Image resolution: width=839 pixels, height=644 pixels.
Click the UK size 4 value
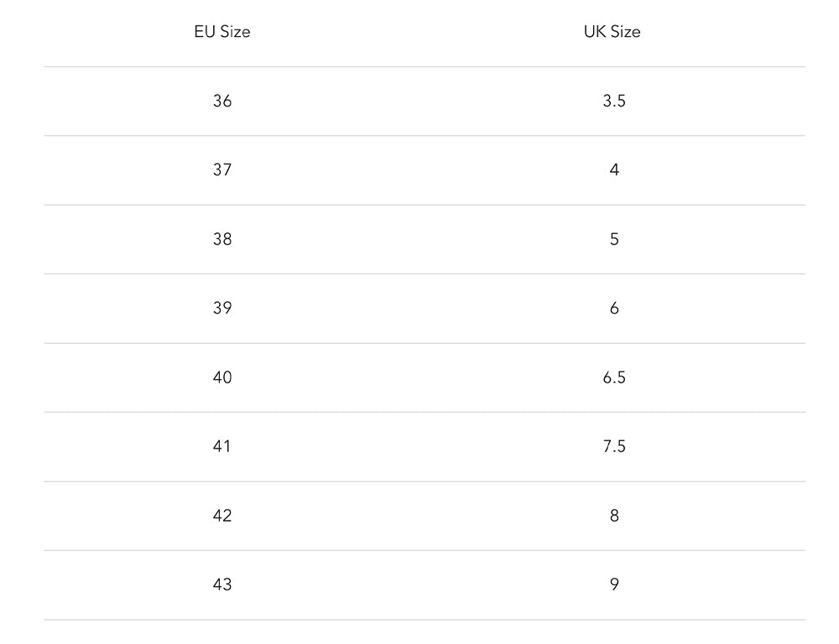614,170
